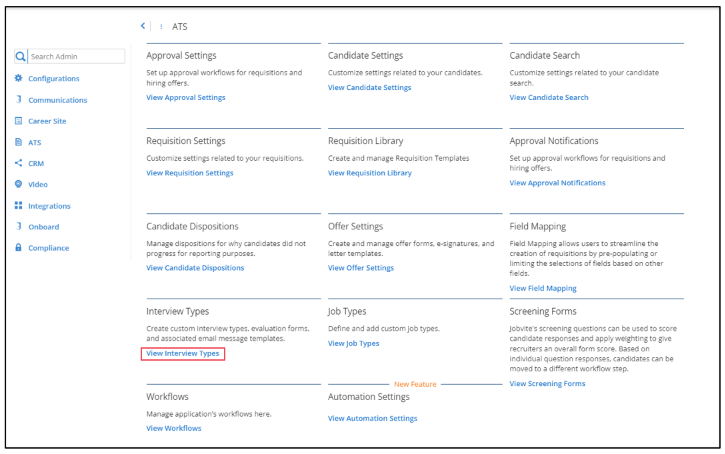Viewport: 725px width, 454px height.
Task: Open Onboard in the sidebar menu
Action: pos(45,227)
